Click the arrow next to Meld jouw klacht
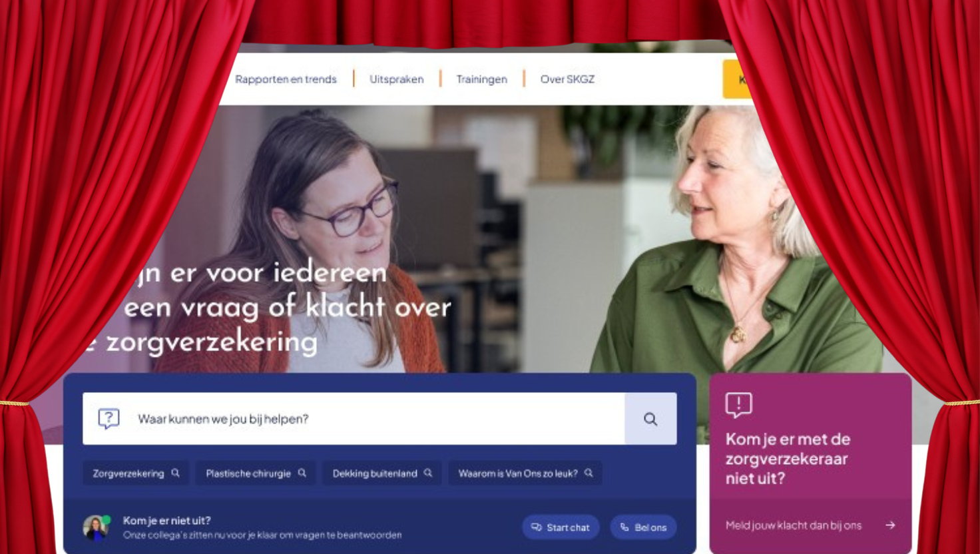 (890, 525)
